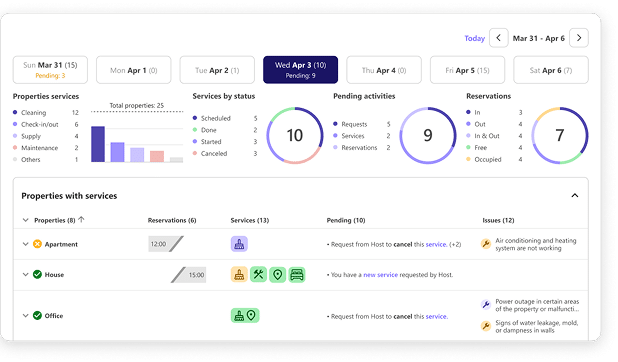Go to the previous week
This screenshot has height=362, width=618.
click(x=499, y=38)
